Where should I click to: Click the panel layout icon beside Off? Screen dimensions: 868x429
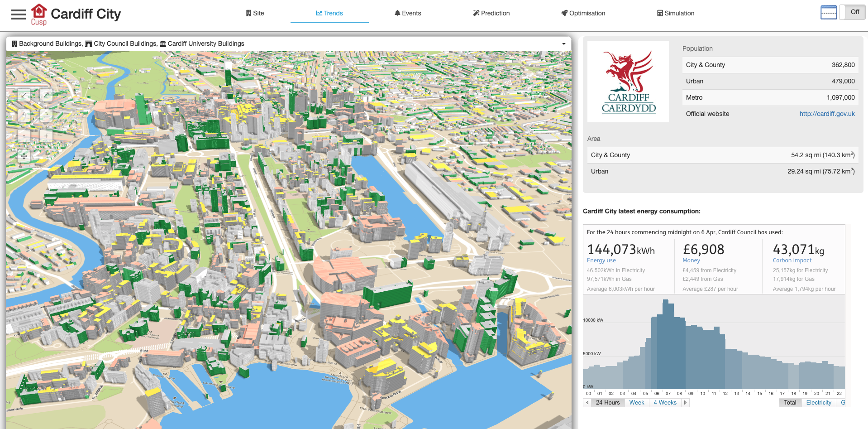pyautogui.click(x=829, y=12)
